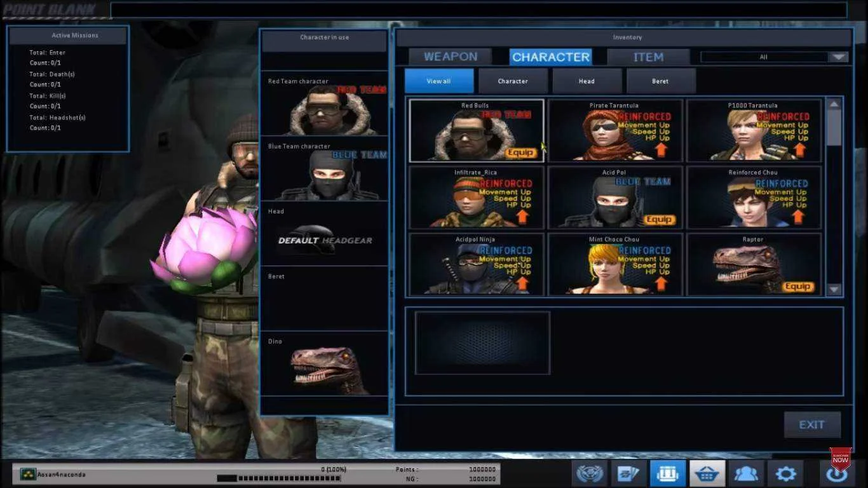Select the View all filter
The height and width of the screenshot is (488, 868).
[438, 81]
